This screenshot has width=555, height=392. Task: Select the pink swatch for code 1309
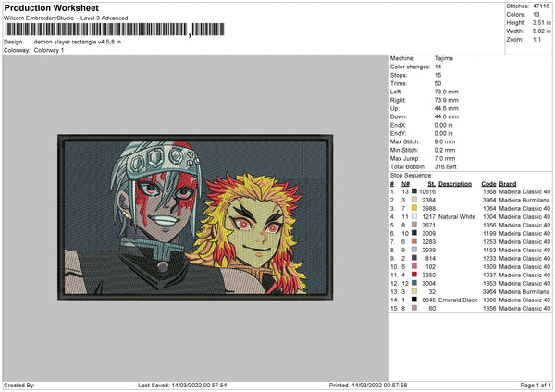point(413,266)
